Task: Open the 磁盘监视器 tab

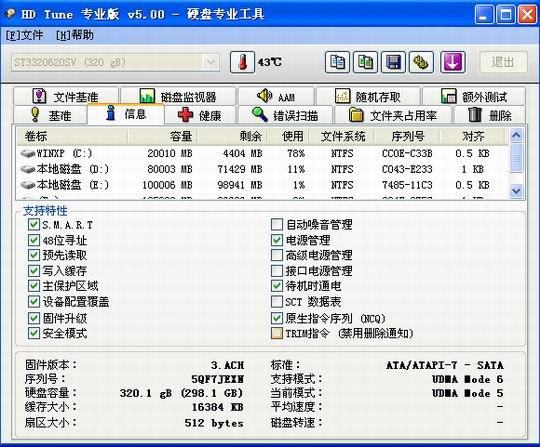Action: [178, 96]
